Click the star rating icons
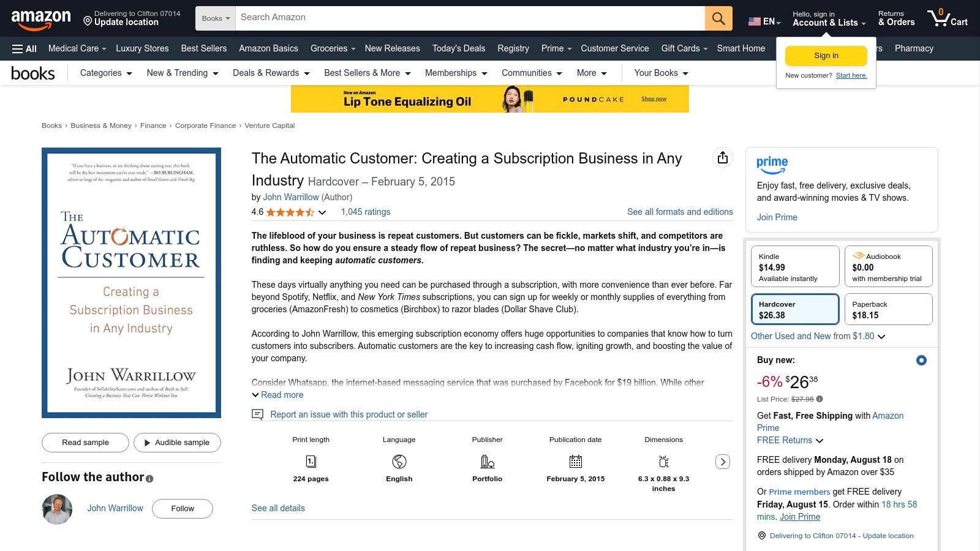 coord(290,212)
